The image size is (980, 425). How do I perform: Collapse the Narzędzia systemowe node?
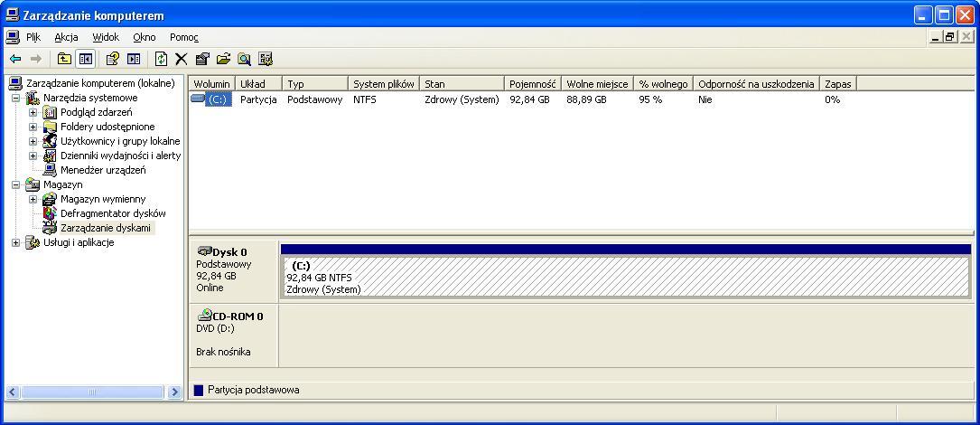coord(16,98)
